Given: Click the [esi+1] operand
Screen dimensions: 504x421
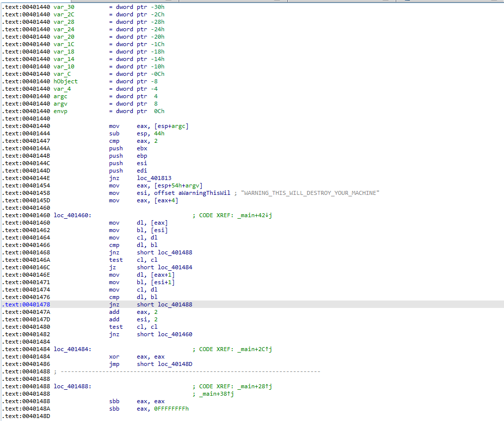Looking at the screenshot, I should click(163, 282).
